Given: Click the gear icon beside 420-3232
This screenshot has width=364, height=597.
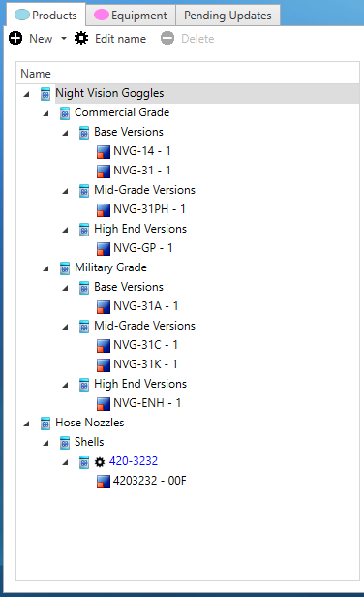Looking at the screenshot, I should (100, 462).
